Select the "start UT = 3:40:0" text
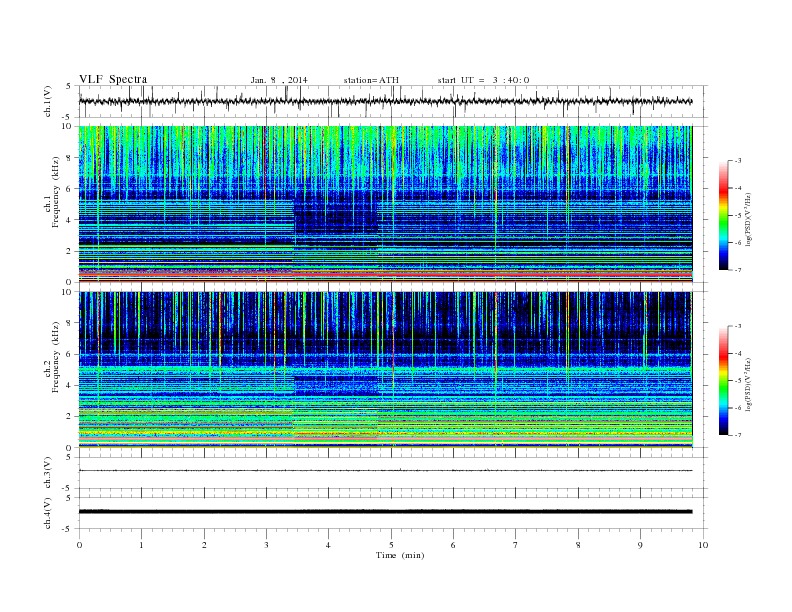Screen dimensions: 792x612 click(x=483, y=80)
